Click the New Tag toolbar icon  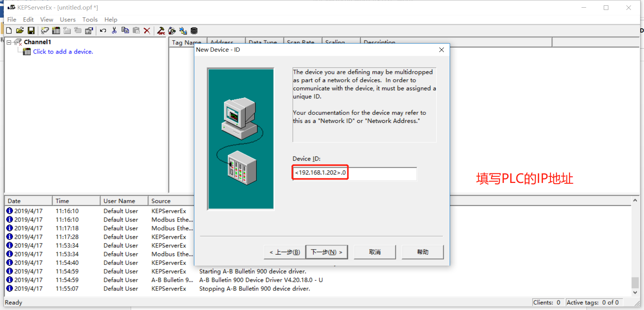pos(78,31)
